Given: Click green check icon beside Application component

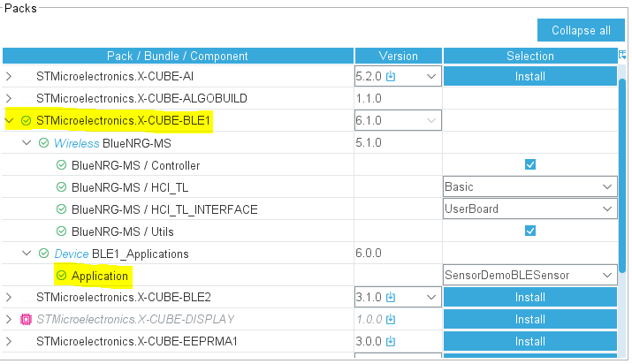Looking at the screenshot, I should pyautogui.click(x=61, y=276).
